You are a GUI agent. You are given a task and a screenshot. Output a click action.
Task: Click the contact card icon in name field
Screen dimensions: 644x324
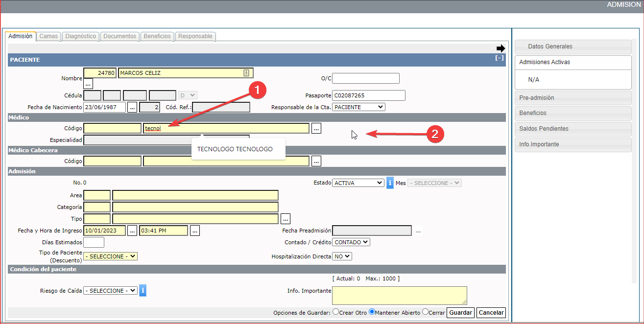(246, 73)
